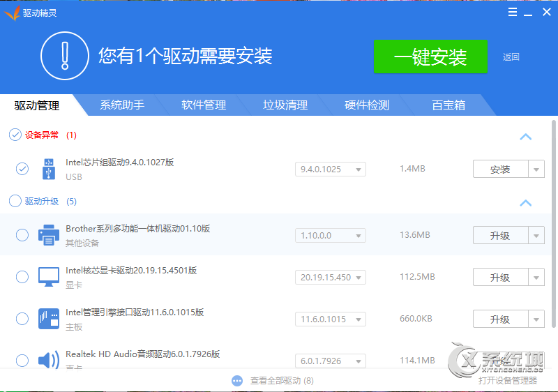The image size is (558, 392).
Task: Open the 软件管理 tab
Action: coord(204,105)
